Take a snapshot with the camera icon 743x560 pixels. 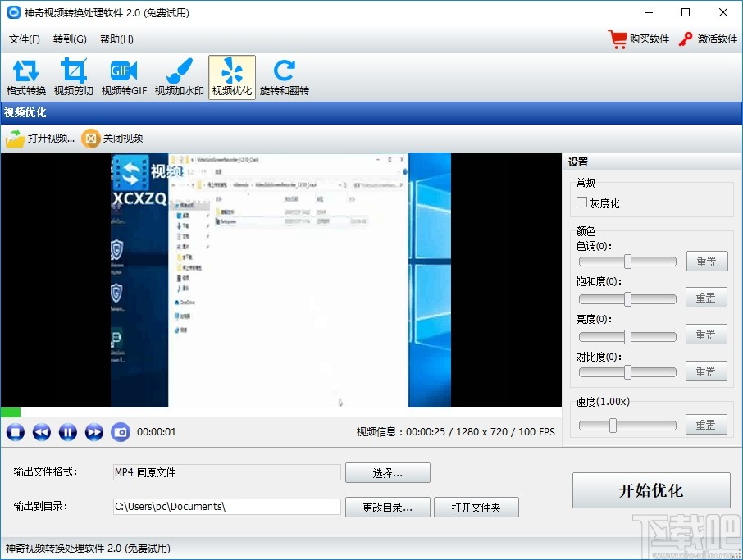click(121, 432)
